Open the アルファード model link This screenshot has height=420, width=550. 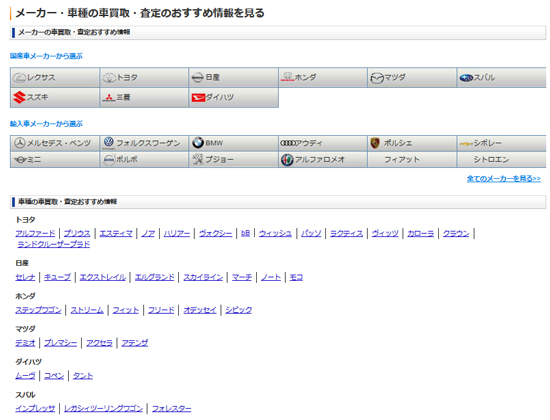pos(35,233)
